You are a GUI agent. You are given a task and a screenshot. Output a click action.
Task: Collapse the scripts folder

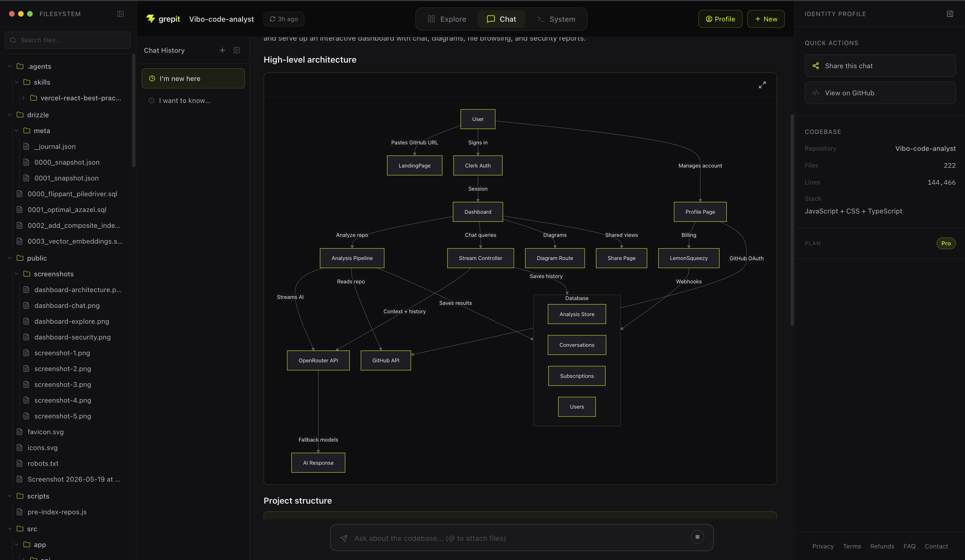tap(10, 496)
